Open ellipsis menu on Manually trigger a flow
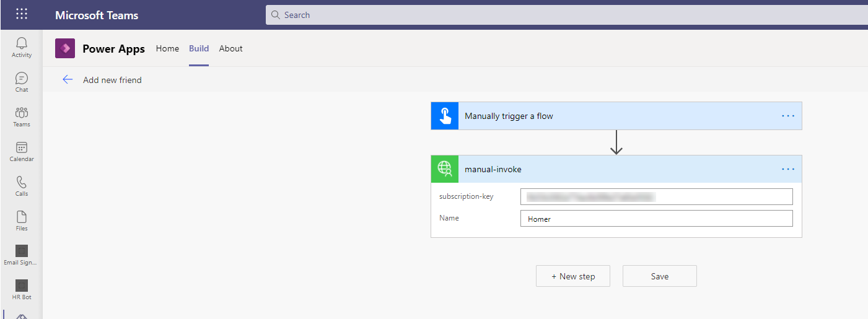Image resolution: width=868 pixels, height=319 pixels. click(x=787, y=116)
